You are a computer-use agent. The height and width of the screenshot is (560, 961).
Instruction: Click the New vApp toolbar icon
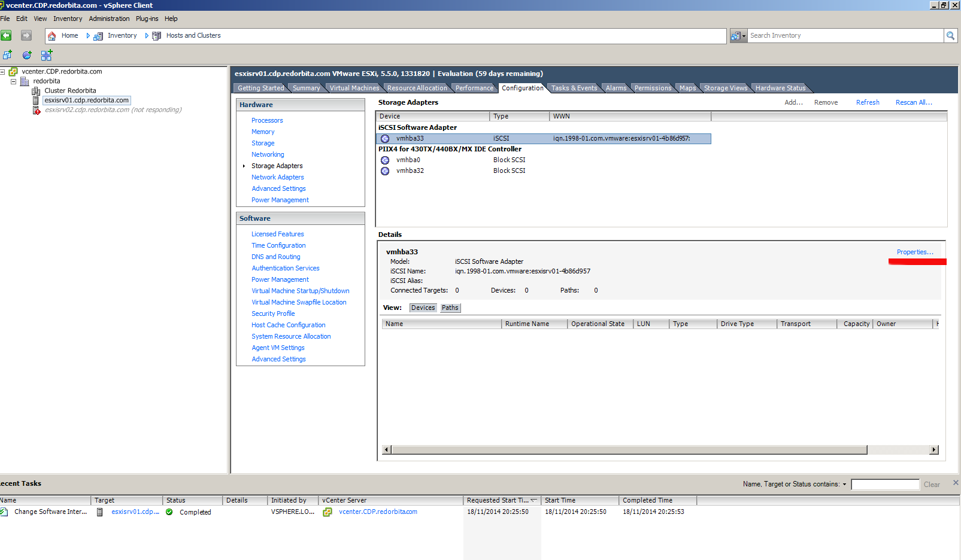click(46, 55)
